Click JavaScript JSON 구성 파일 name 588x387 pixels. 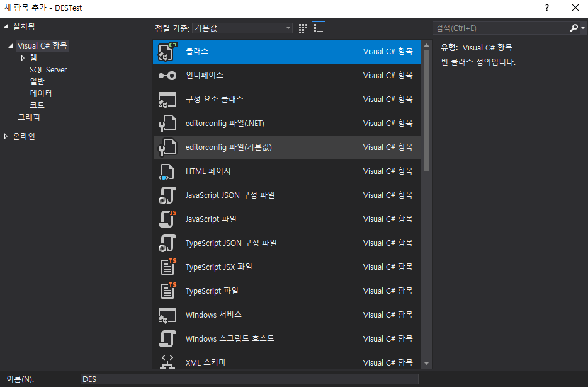tap(230, 195)
